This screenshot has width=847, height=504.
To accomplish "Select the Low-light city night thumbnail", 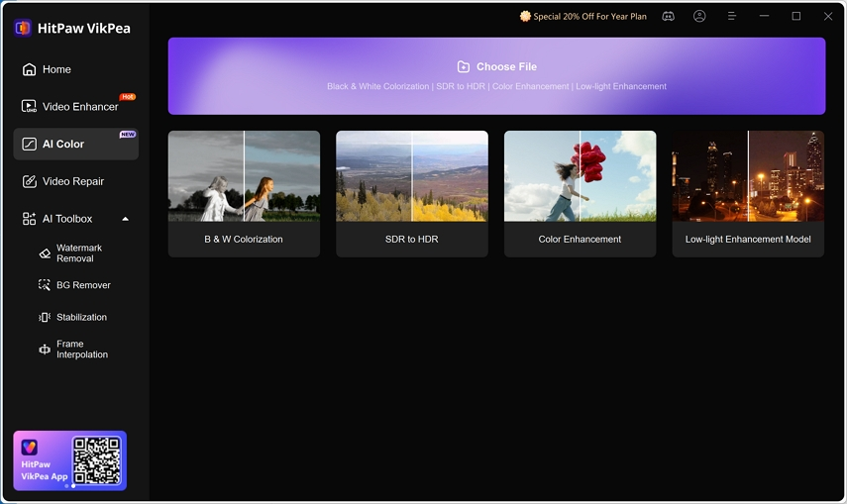I will point(748,176).
